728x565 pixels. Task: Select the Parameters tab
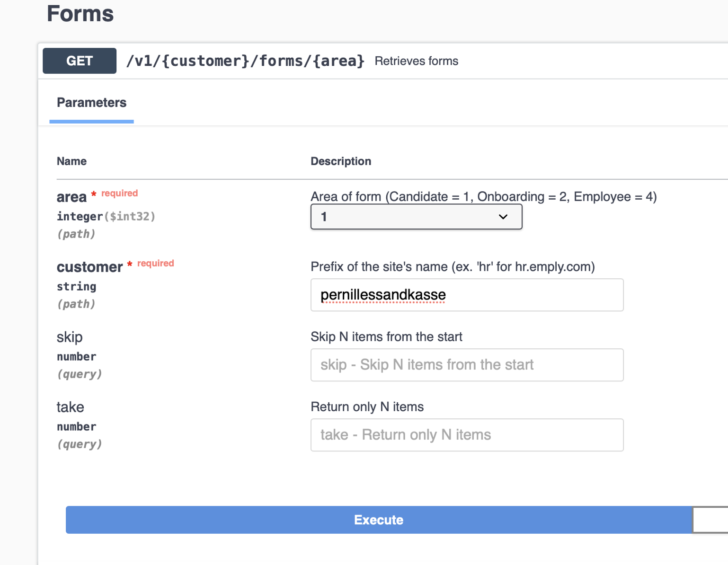[91, 103]
